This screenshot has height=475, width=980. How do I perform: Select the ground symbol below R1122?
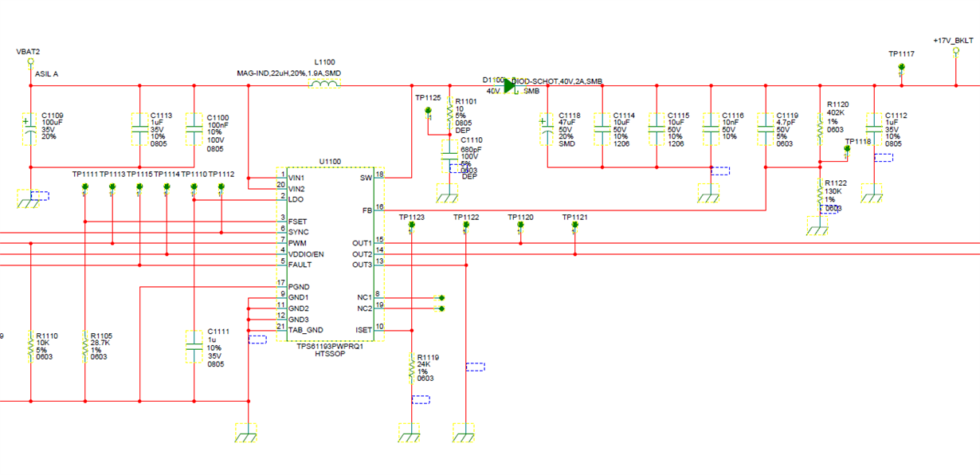(x=819, y=226)
